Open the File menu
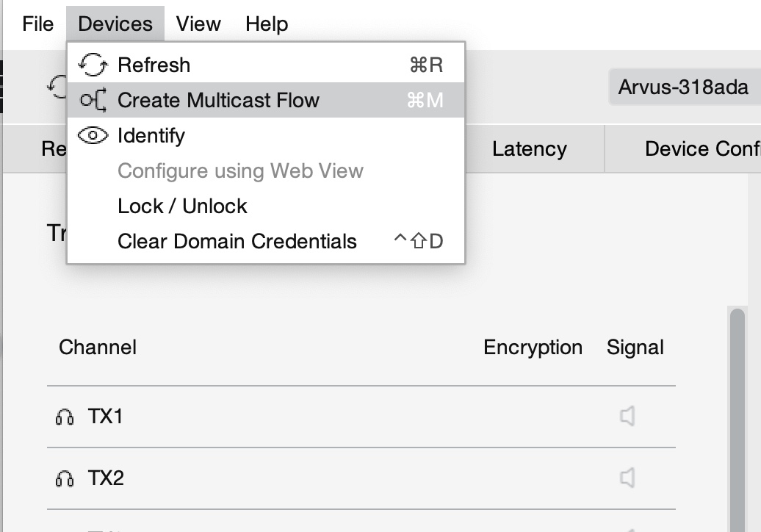 click(x=37, y=24)
